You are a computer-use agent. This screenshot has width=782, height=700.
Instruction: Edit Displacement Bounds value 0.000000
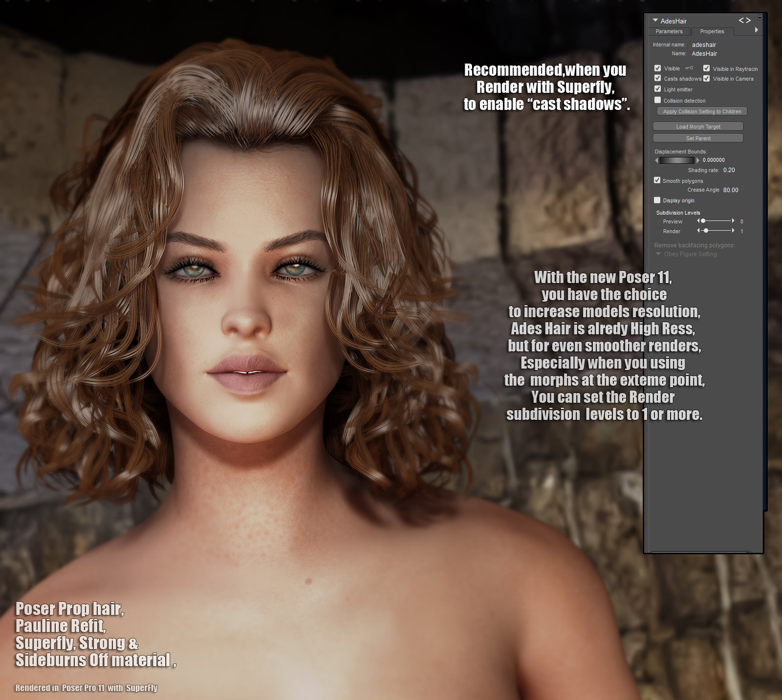pyautogui.click(x=714, y=160)
